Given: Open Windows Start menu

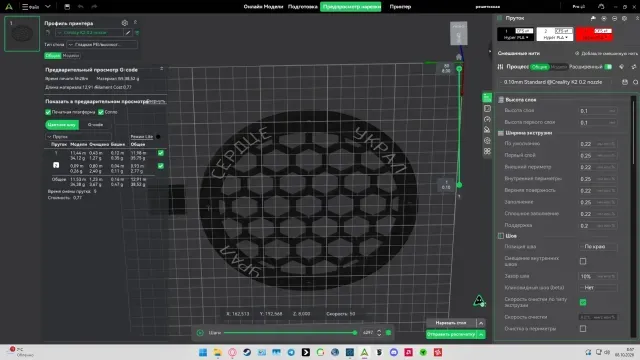Looking at the screenshot, I should (203, 352).
